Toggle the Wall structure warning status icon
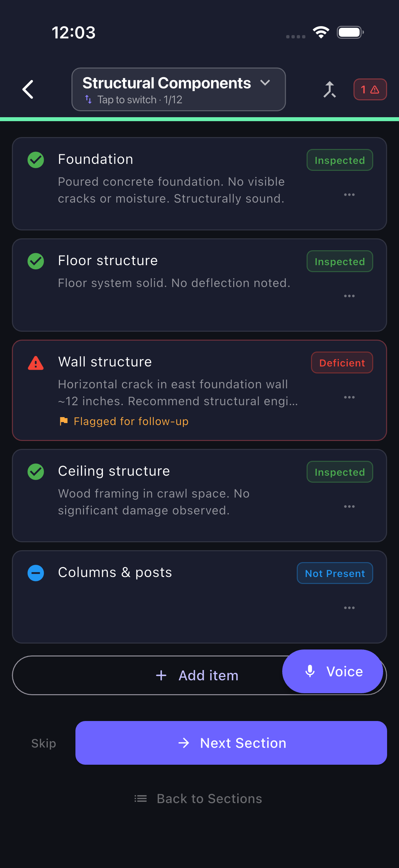 coord(36,363)
